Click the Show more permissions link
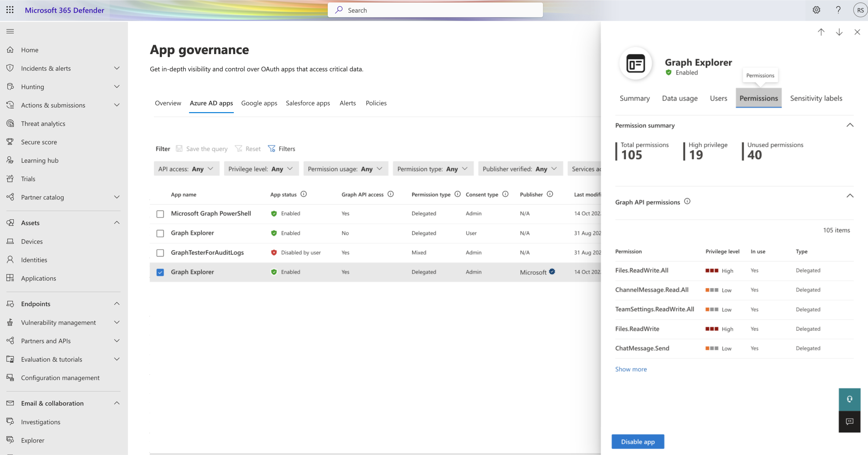 [x=631, y=368]
